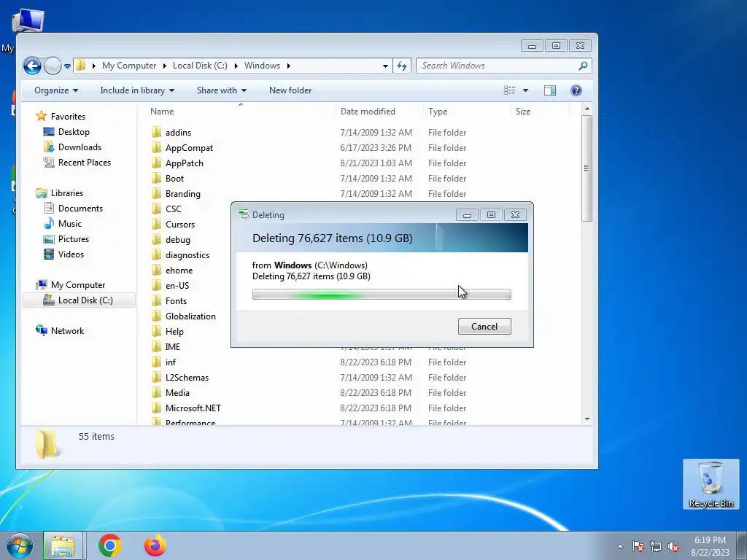Click the file list vertical scrollbar thumb
Image resolution: width=747 pixels, height=560 pixels.
click(587, 168)
